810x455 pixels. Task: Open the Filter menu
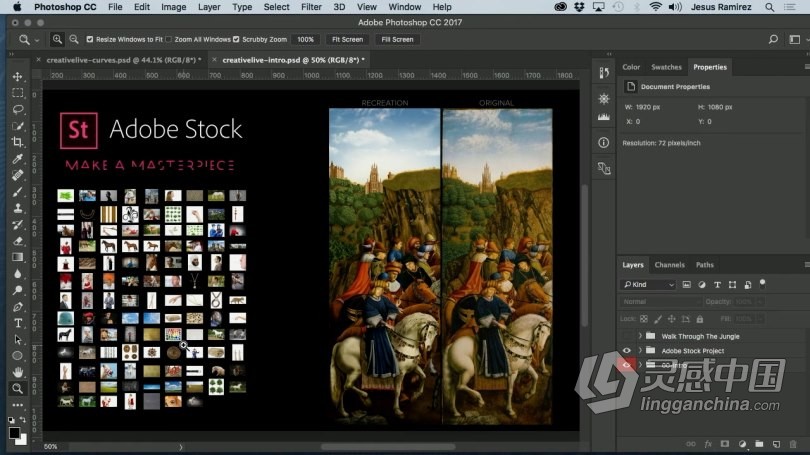(x=311, y=7)
